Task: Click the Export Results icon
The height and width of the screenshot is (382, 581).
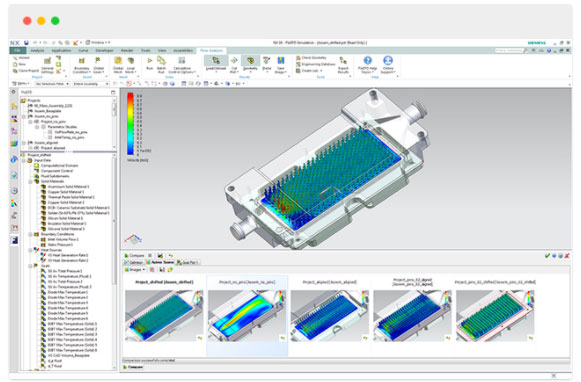Action: pos(343,64)
